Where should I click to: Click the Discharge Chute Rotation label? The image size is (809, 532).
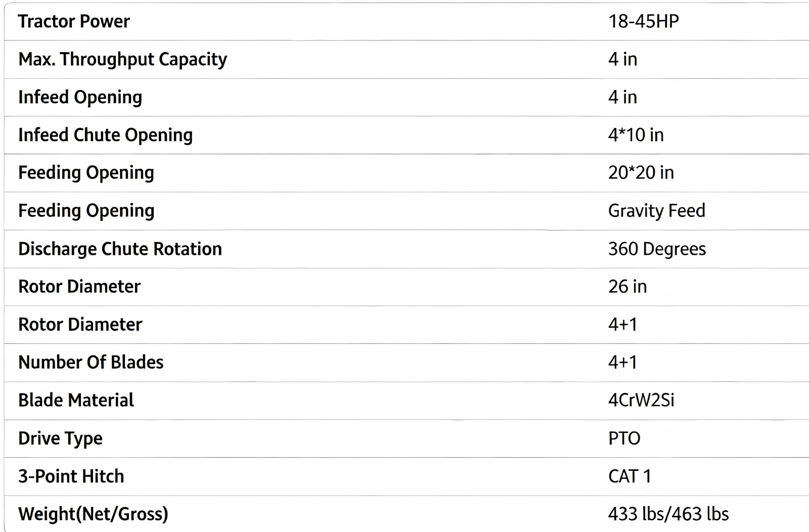click(x=120, y=249)
